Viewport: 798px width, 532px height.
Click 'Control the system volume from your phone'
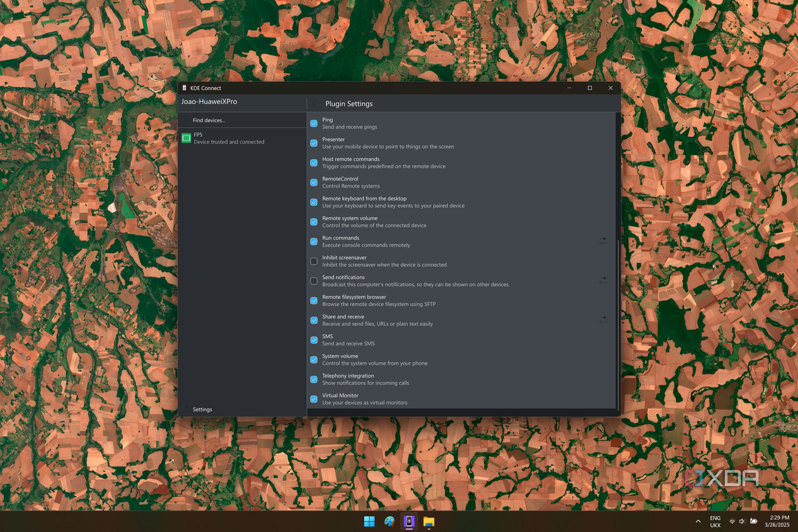point(375,363)
